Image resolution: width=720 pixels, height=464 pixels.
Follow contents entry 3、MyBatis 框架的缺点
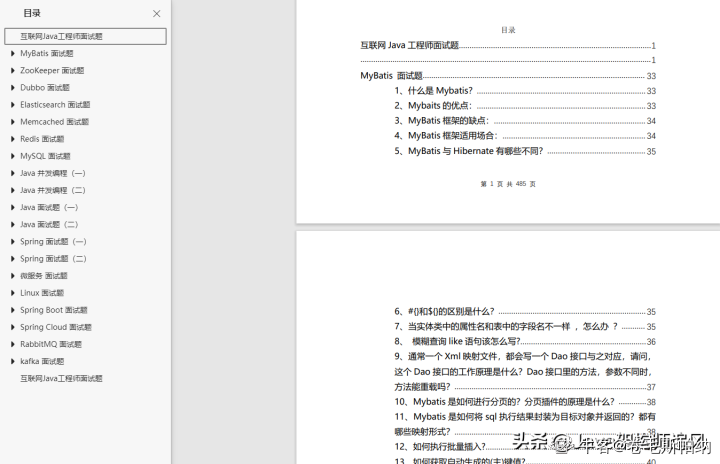(x=525, y=121)
